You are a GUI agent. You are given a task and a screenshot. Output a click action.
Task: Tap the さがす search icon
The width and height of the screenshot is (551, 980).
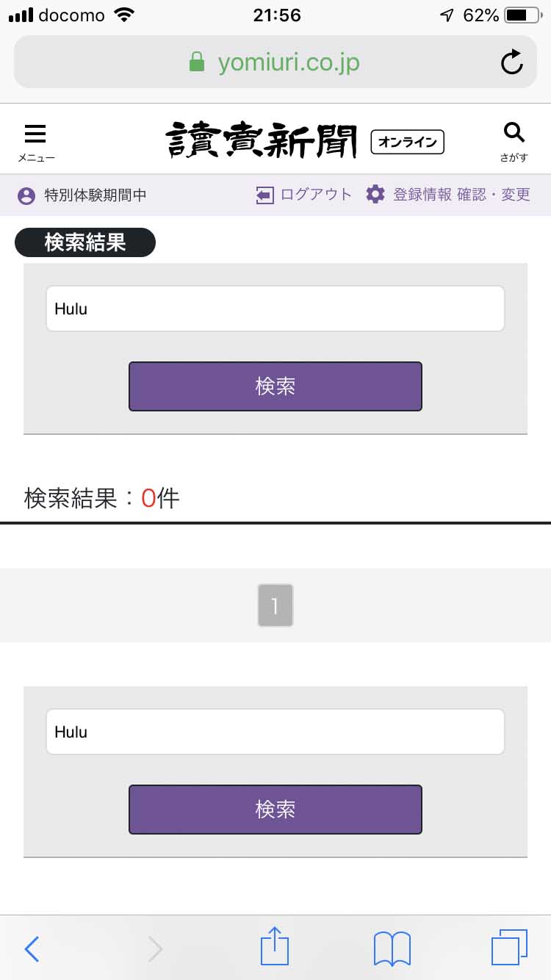pyautogui.click(x=514, y=131)
